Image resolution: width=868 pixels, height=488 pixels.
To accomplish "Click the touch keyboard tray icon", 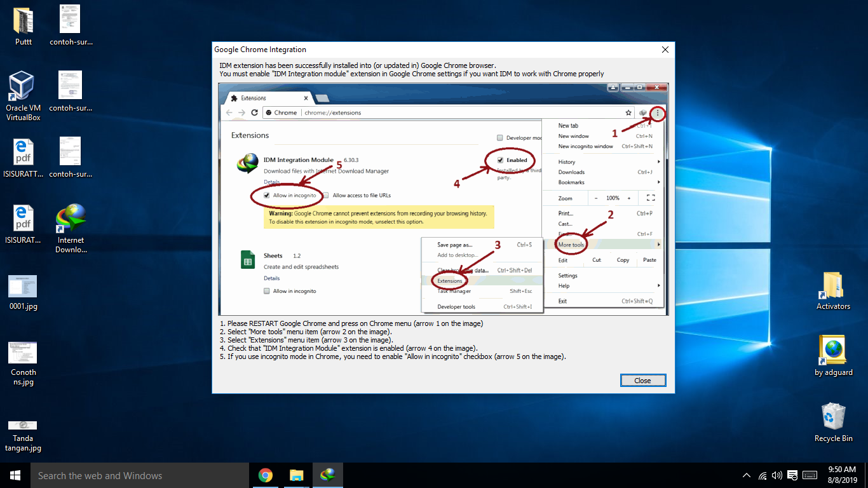I will pos(810,475).
